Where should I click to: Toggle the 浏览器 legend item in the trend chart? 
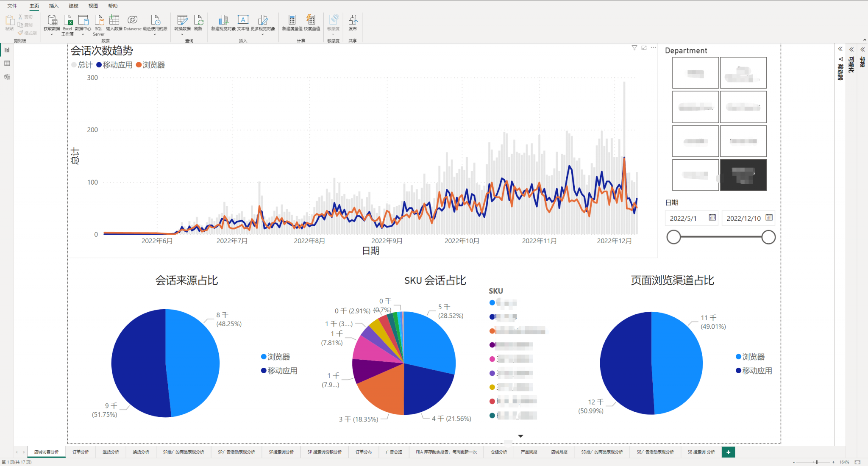[150, 65]
